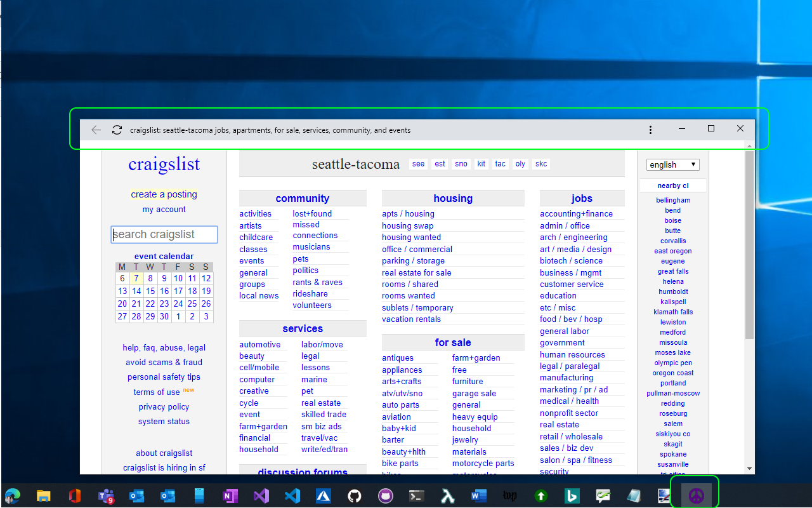Open 'heavy equip' for sale link
Viewport: 812px width, 508px height.
click(475, 417)
